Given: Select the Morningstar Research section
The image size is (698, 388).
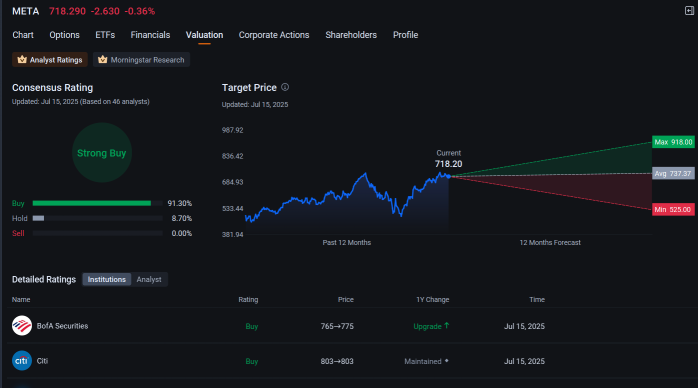Looking at the screenshot, I should coord(142,60).
